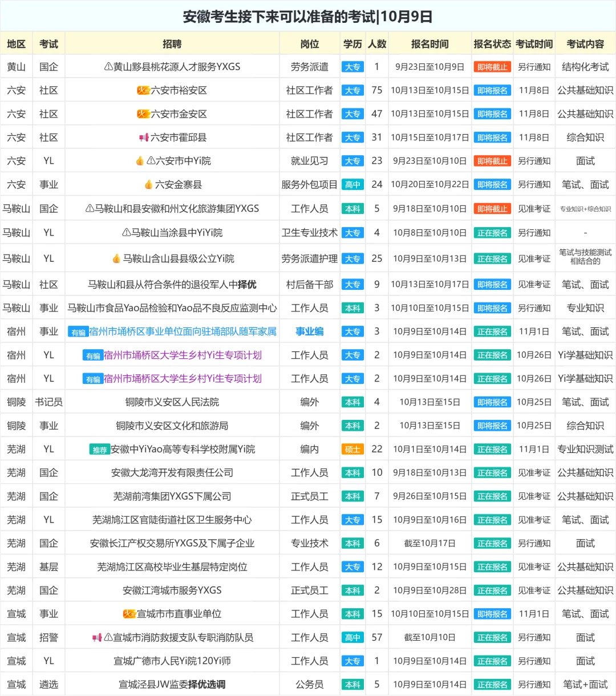
Task: Toggle the 正在报名 status for 马鞍山当涂县中YiYi院
Action: coord(492,232)
